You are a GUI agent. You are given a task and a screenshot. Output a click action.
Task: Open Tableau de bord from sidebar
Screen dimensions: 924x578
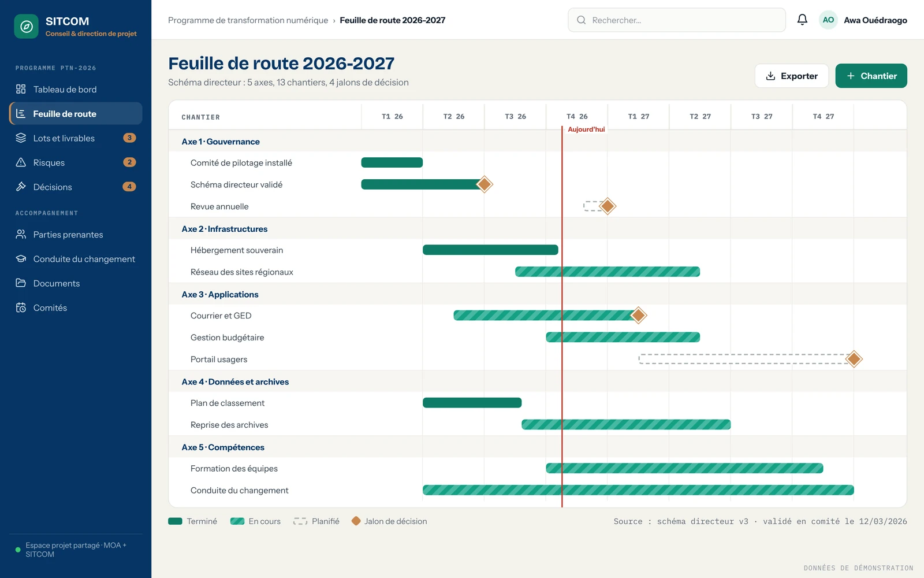[x=76, y=89]
